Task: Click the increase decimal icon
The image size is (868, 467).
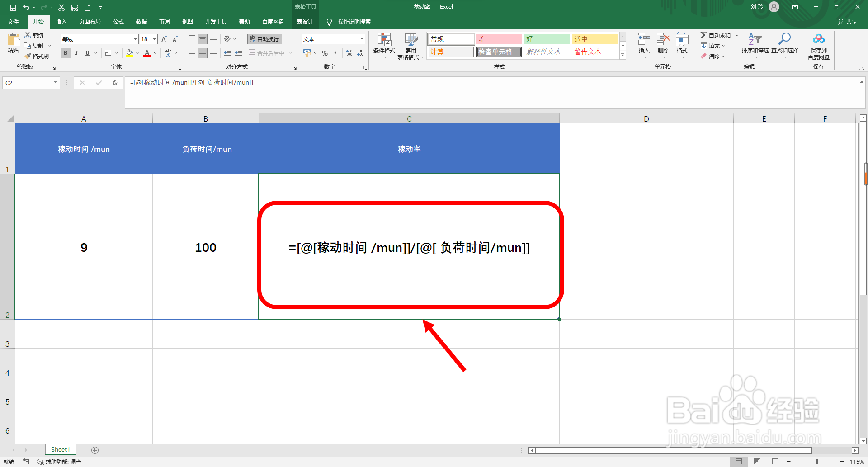Action: pos(349,53)
